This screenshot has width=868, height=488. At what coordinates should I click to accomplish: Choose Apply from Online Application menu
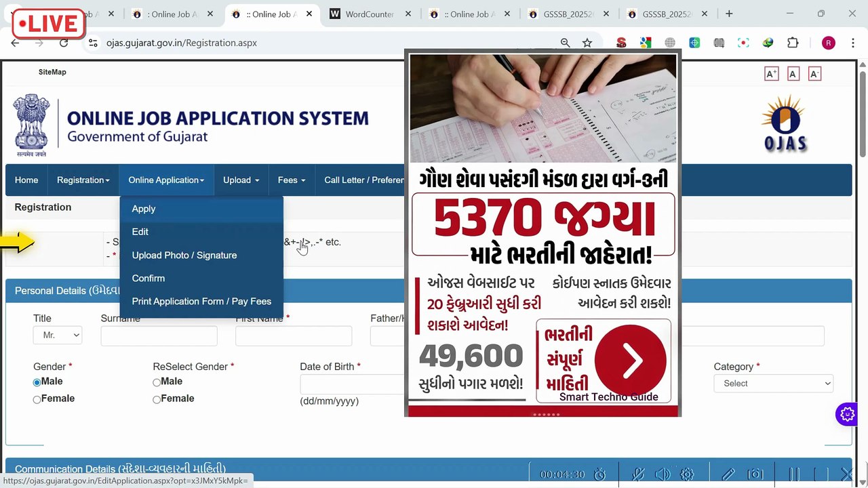point(201,209)
